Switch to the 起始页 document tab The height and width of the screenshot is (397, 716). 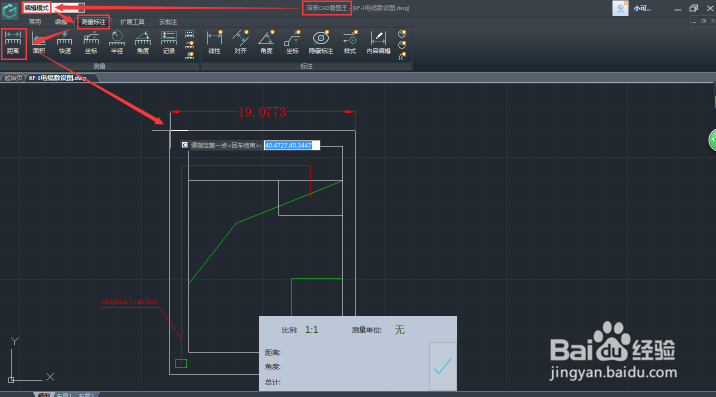click(13, 78)
